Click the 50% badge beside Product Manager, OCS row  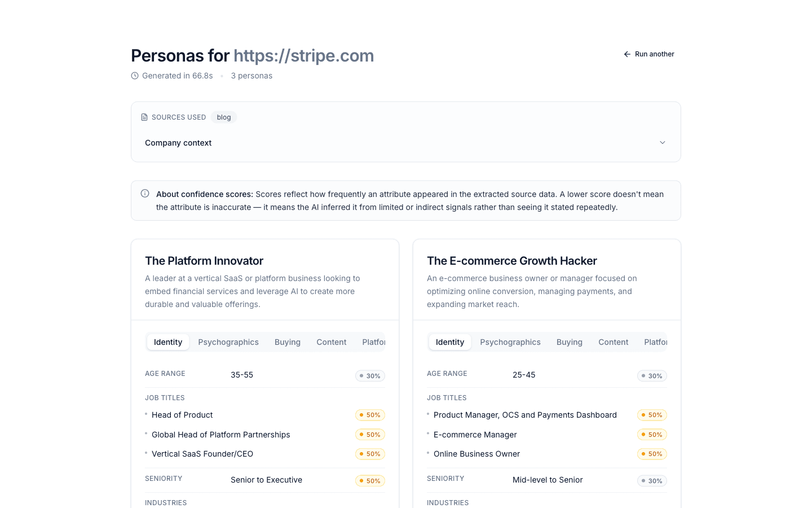tap(652, 415)
